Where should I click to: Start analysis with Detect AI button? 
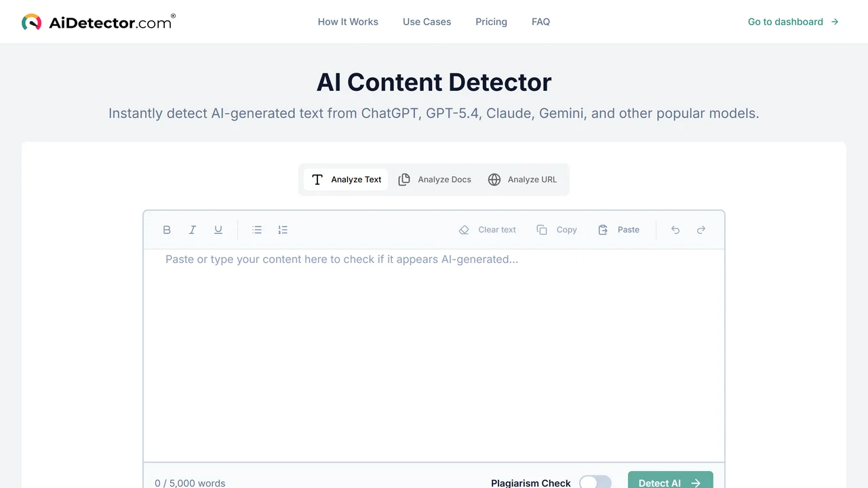click(670, 480)
